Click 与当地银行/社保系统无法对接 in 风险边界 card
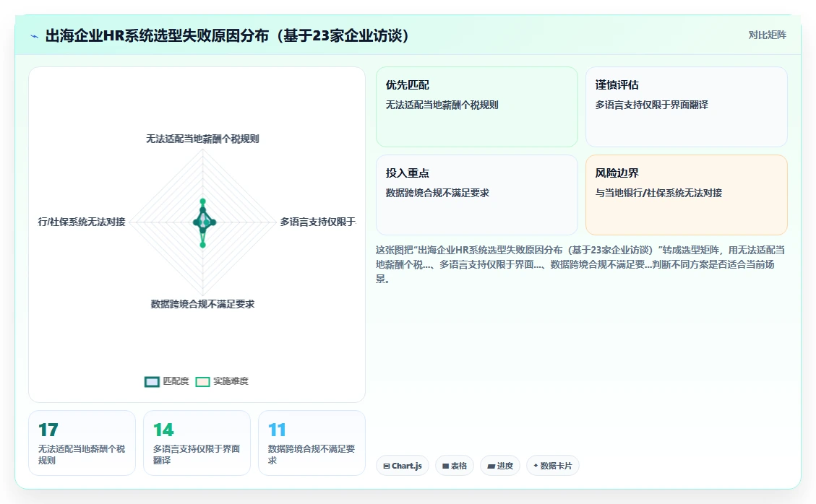This screenshot has height=504, width=816. pyautogui.click(x=659, y=193)
